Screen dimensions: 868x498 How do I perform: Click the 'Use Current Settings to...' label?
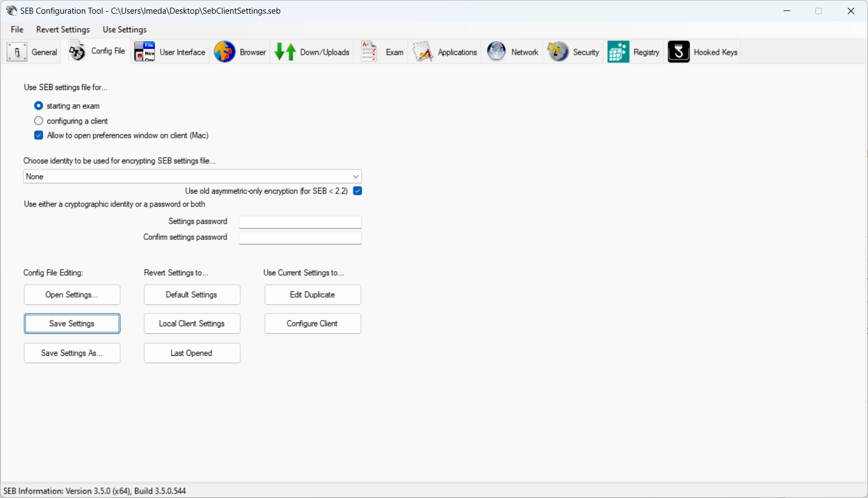303,272
